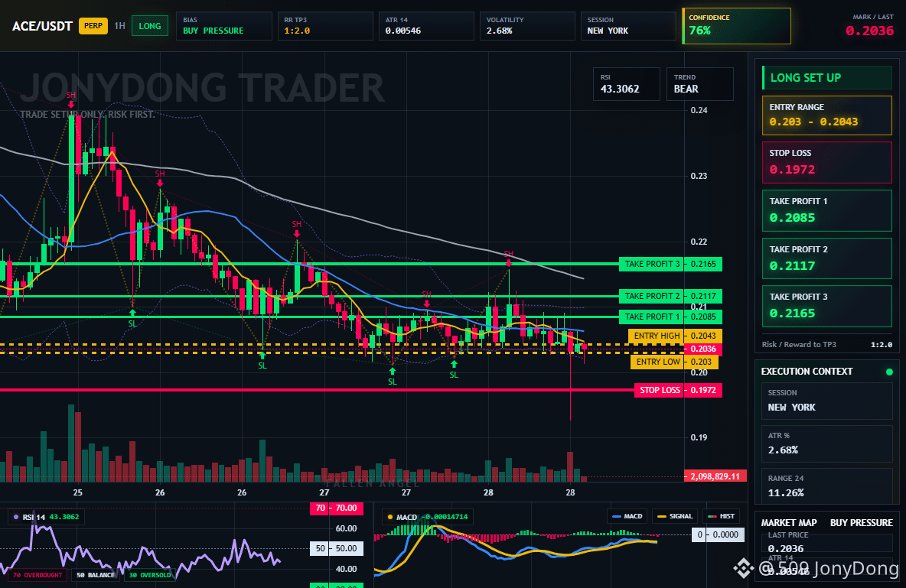Screen dimensions: 906x588
Task: Choose the 1H timeframe label
Action: (x=119, y=26)
